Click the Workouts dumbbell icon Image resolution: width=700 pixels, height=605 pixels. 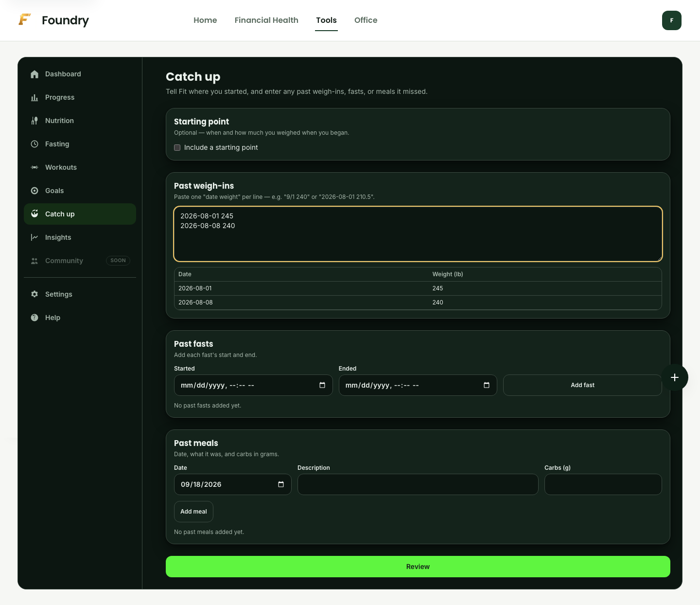click(x=35, y=167)
